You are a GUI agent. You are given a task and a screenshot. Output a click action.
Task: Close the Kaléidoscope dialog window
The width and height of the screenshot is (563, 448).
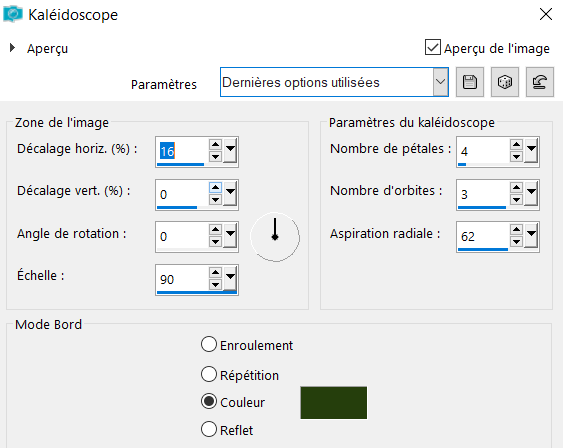click(546, 14)
